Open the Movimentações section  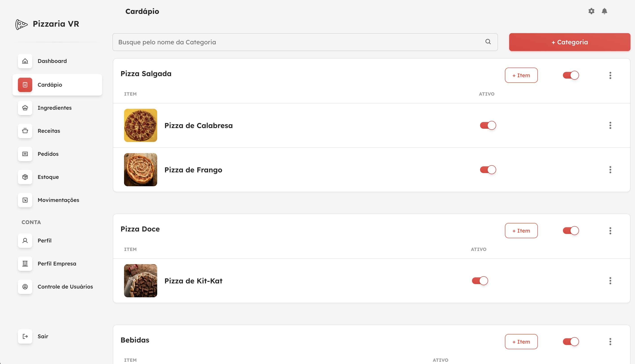coord(58,200)
